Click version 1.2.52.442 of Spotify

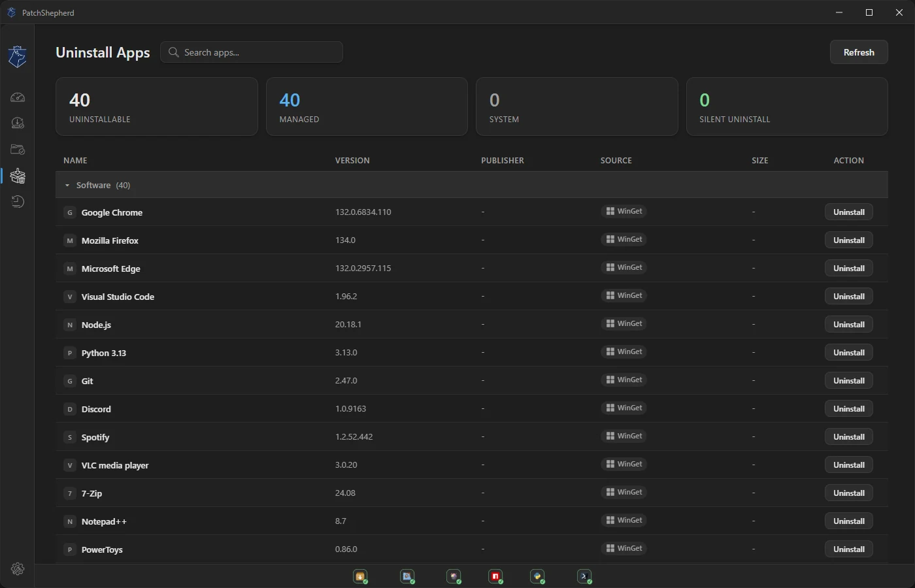[354, 437]
